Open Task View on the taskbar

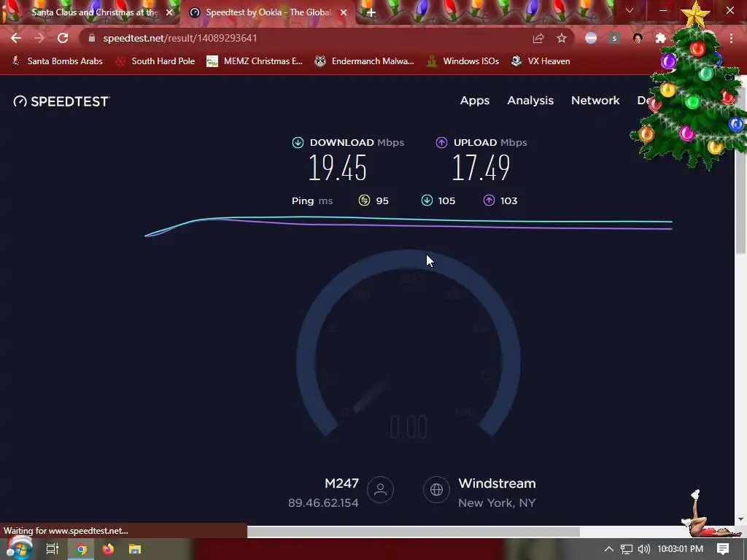(53, 549)
